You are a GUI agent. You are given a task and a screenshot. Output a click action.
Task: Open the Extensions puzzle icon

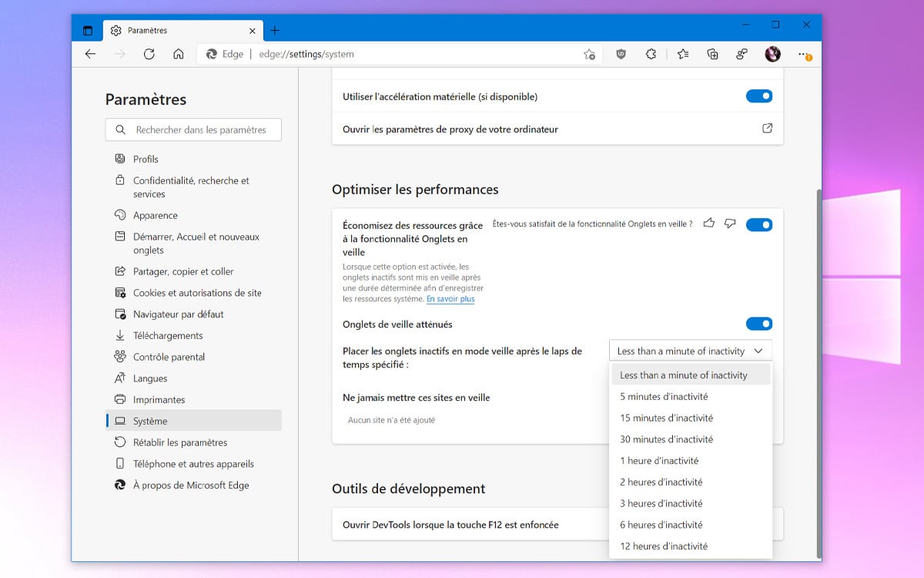pyautogui.click(x=651, y=54)
